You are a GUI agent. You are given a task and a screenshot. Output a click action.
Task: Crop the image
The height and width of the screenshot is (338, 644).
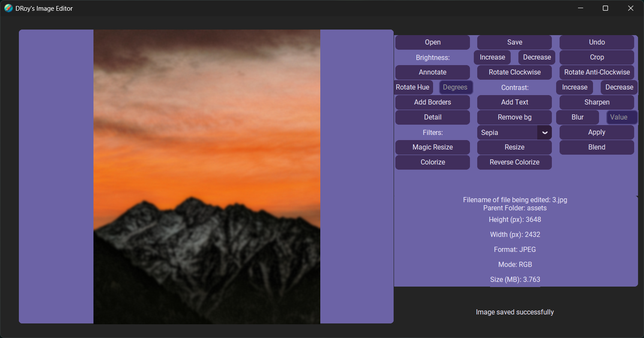click(x=596, y=57)
